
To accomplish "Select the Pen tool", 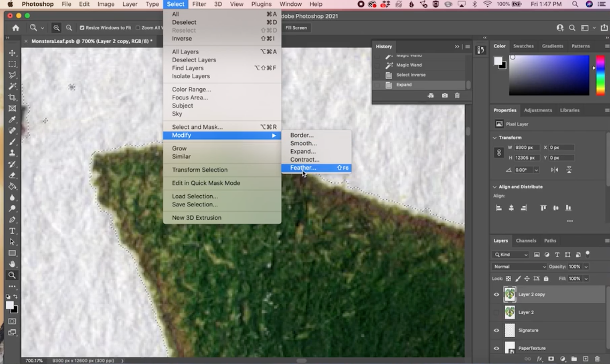I will (12, 220).
